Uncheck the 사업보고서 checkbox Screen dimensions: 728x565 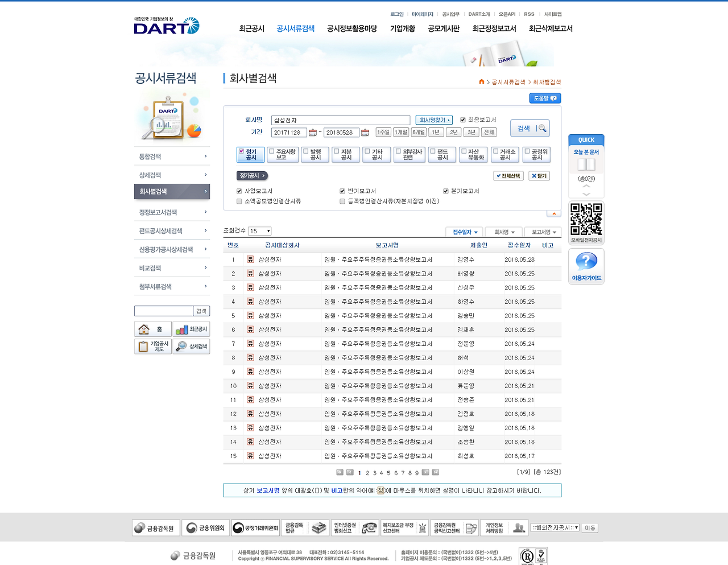(239, 191)
